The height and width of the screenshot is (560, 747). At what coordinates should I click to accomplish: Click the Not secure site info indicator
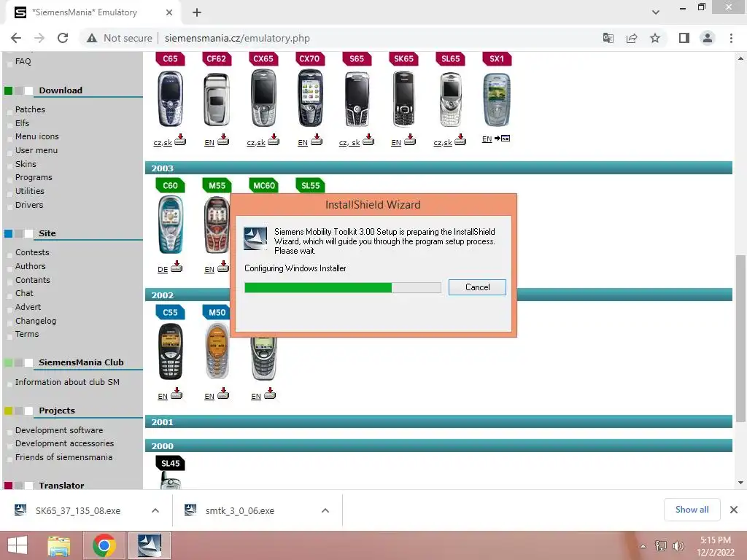[119, 38]
